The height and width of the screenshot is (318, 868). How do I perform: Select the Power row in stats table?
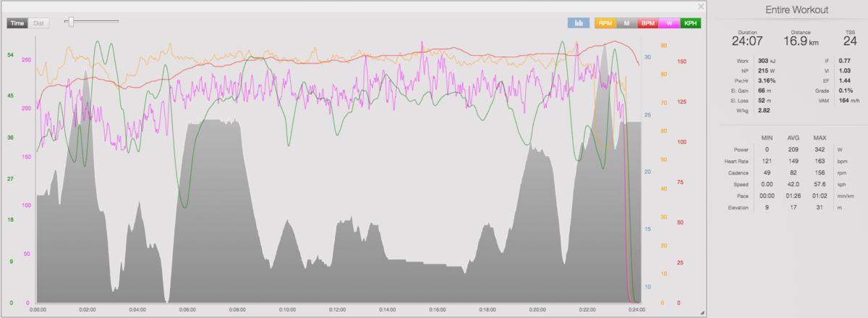791,149
